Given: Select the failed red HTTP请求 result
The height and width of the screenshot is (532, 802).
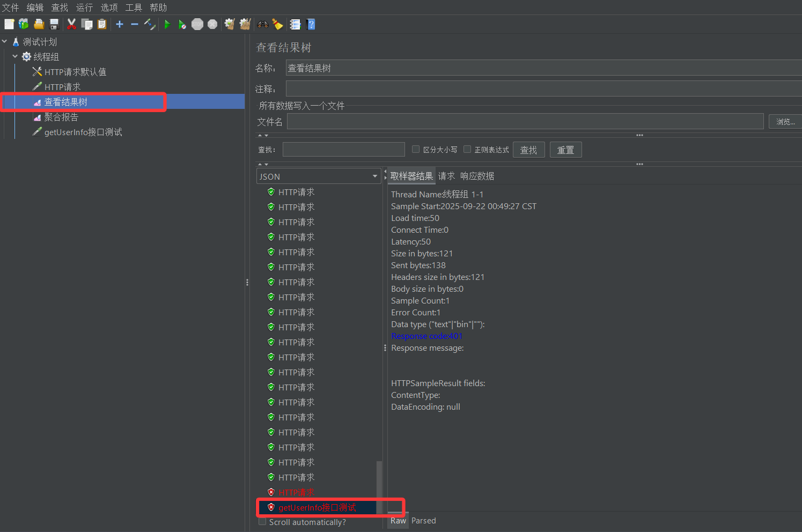Looking at the screenshot, I should click(296, 492).
